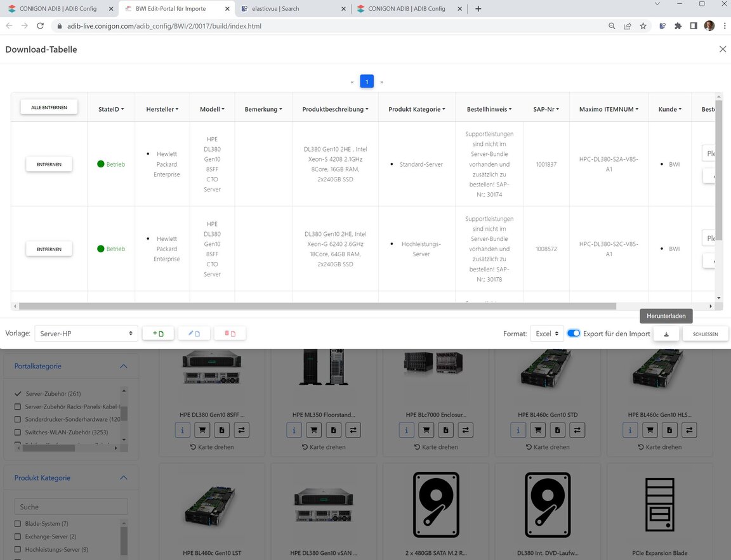This screenshot has height=560, width=731.
Task: Go to page 1 in pagination
Action: (367, 82)
